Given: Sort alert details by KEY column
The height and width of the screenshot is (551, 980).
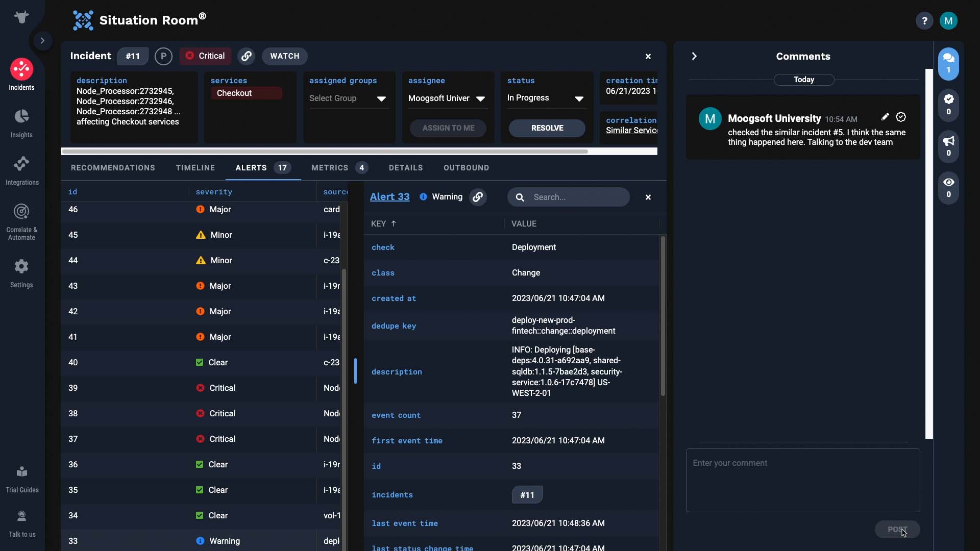Looking at the screenshot, I should [383, 224].
